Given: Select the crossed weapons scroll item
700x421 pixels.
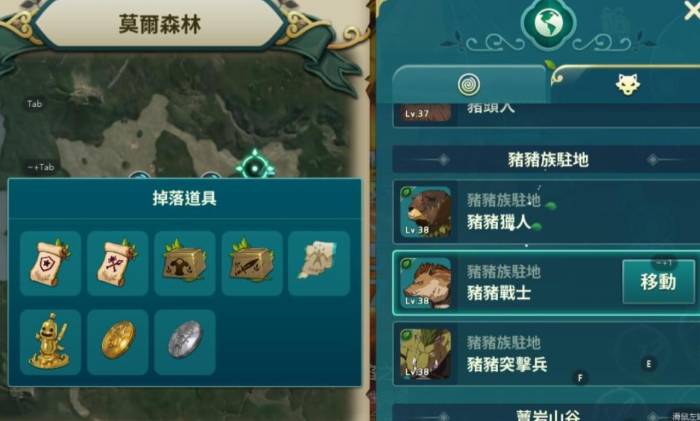Looking at the screenshot, I should (117, 263).
